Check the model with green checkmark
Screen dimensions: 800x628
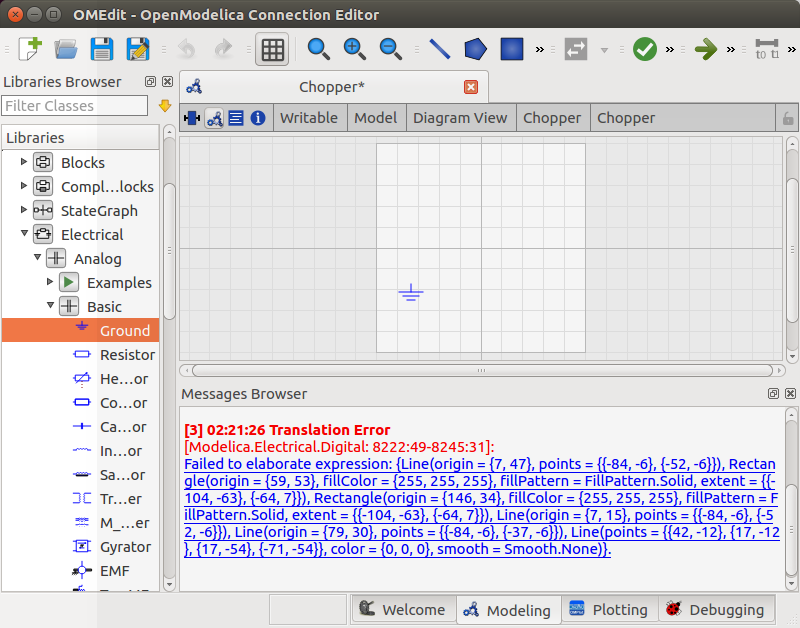[645, 49]
